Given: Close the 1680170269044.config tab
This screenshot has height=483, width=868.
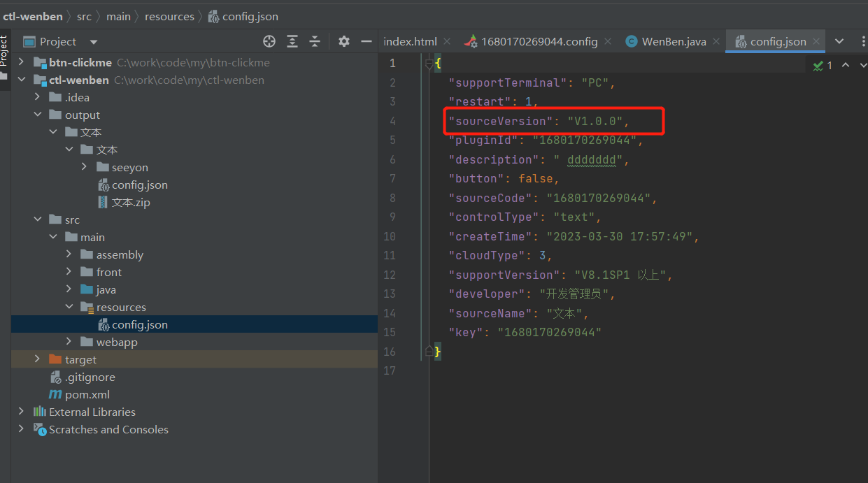Looking at the screenshot, I should [x=609, y=42].
